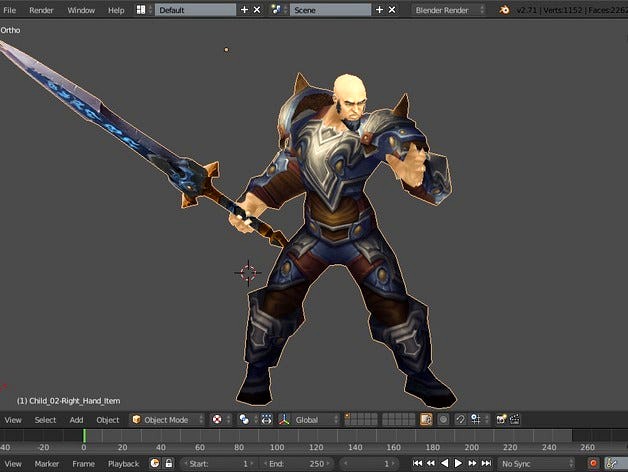Open the Playback menu in timeline

click(123, 464)
